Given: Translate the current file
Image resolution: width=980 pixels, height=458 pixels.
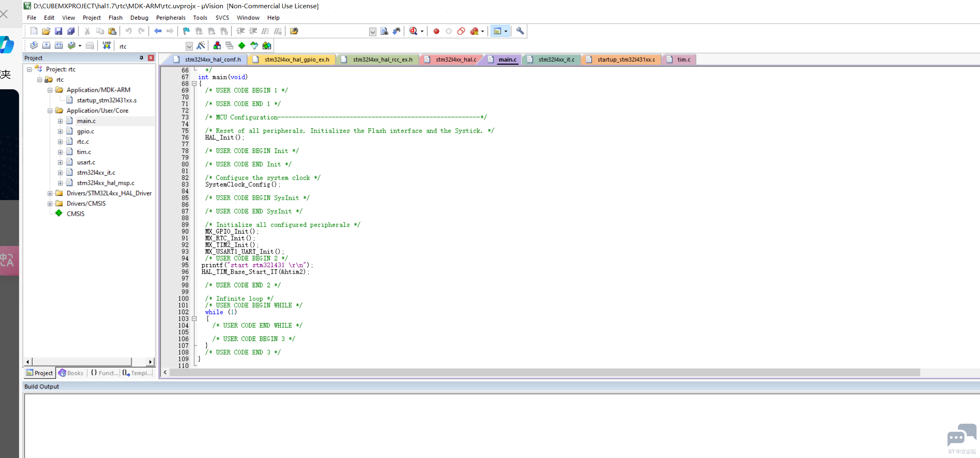Looking at the screenshot, I should 34,45.
